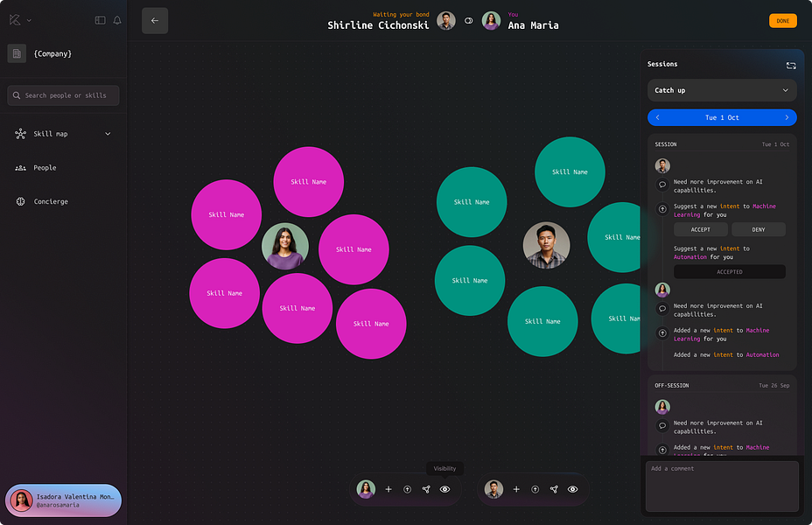Click the Sessions panel expand icon
Viewport: 812px width, 525px height.
point(791,66)
